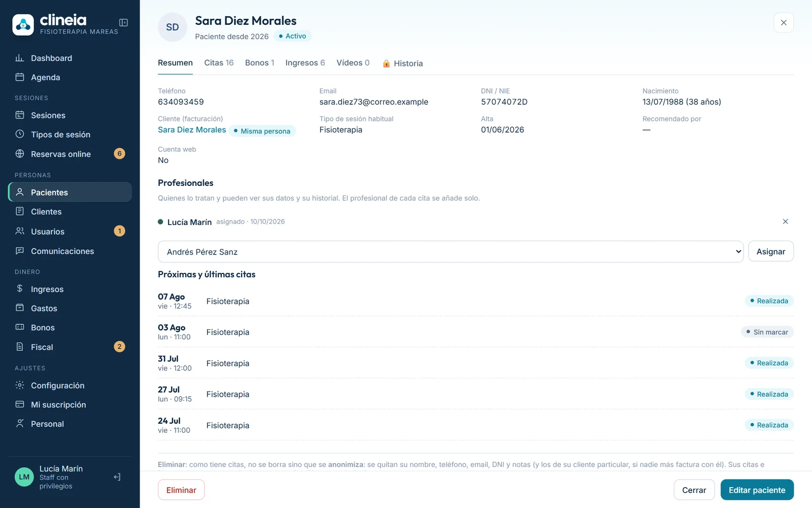Click the Ingresos dollar icon
The width and height of the screenshot is (812, 508).
[20, 289]
